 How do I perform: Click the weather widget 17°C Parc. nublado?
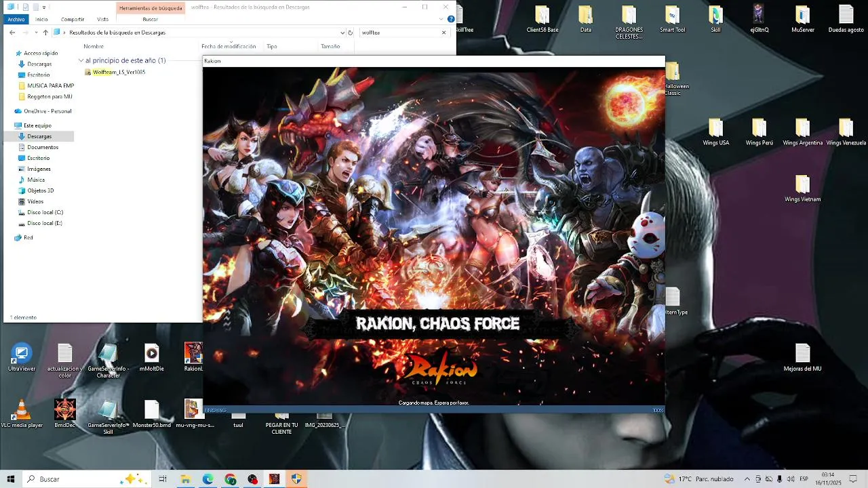tap(698, 479)
